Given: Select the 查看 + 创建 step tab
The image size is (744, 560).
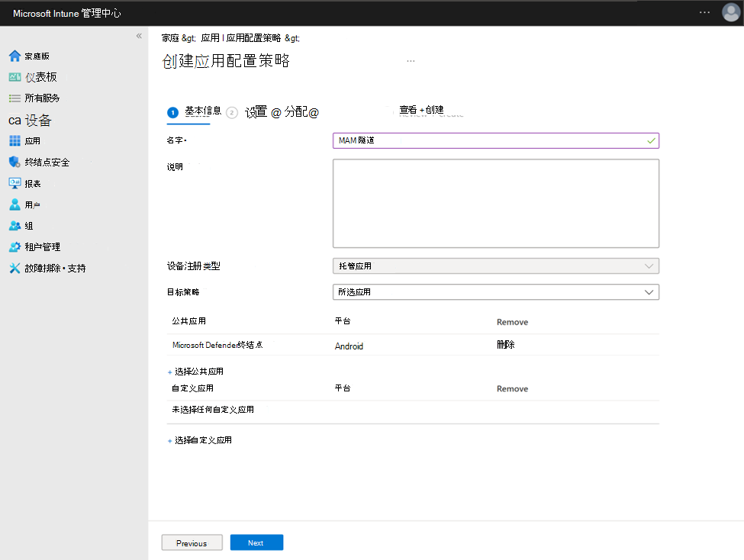Looking at the screenshot, I should pyautogui.click(x=421, y=110).
